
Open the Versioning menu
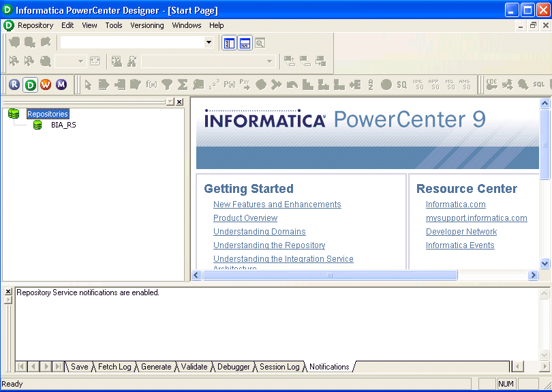point(147,25)
